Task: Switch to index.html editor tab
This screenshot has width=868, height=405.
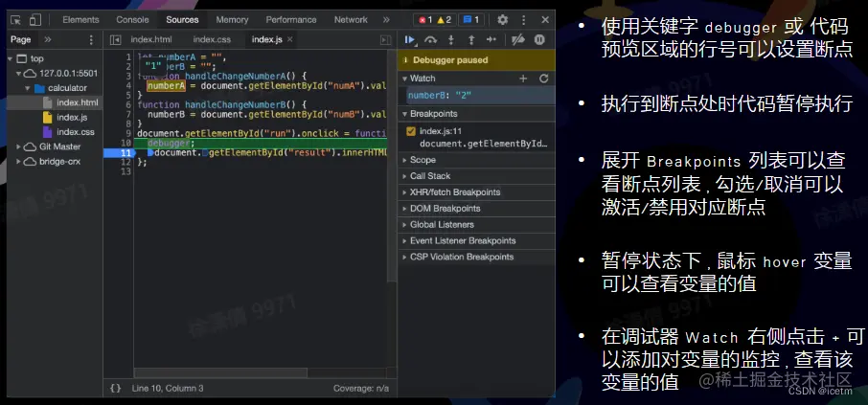Action: coord(151,40)
